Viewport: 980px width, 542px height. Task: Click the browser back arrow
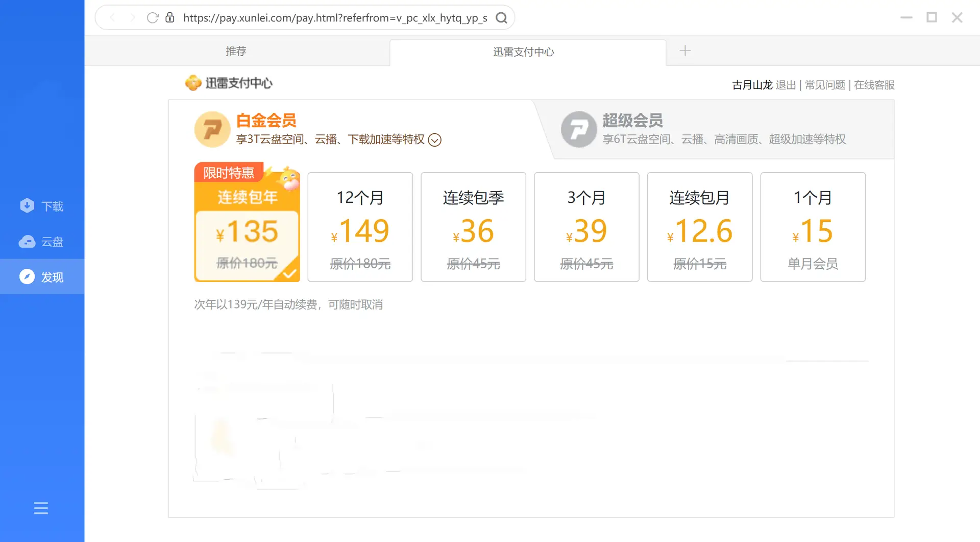pyautogui.click(x=112, y=18)
